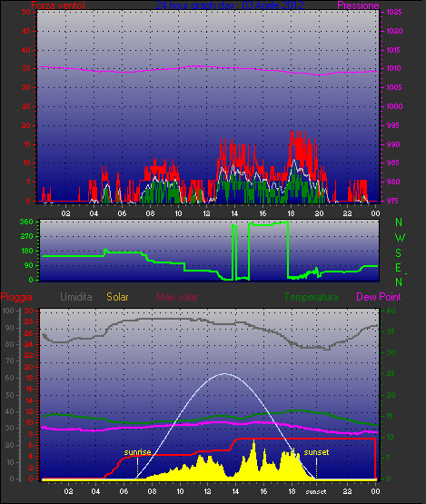Click the '40' temperature axis value
Image resolution: width=426 pixels, height=504 pixels.
click(x=391, y=311)
